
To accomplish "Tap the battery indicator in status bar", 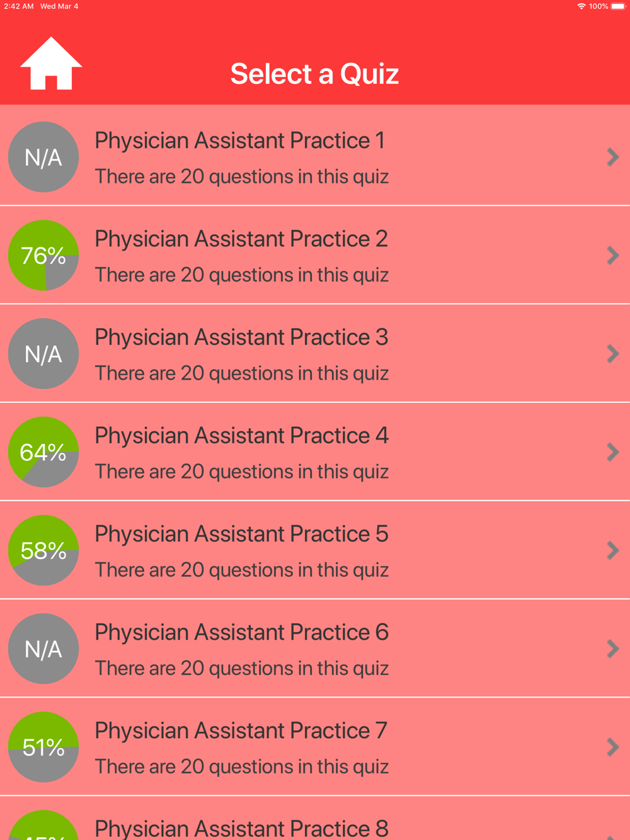I will point(618,6).
